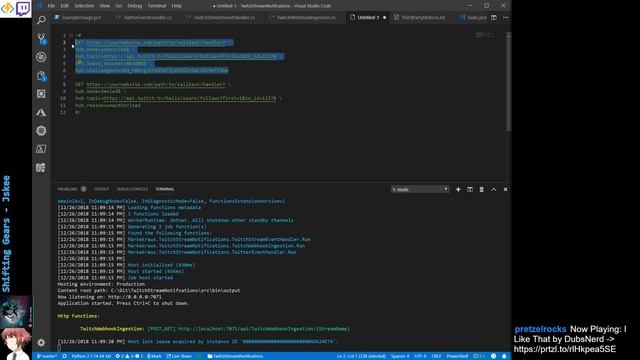Open the Extensions view
Image resolution: width=640 pixels, height=360 pixels.
click(x=41, y=94)
